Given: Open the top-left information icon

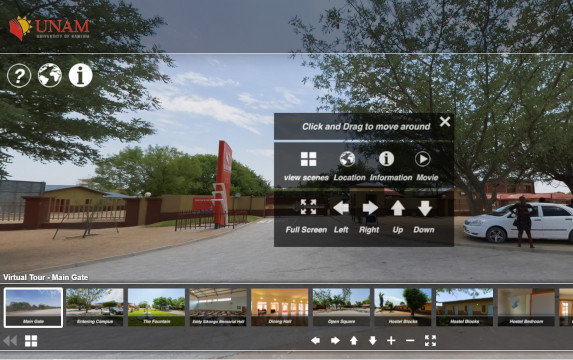Looking at the screenshot, I should [80, 75].
